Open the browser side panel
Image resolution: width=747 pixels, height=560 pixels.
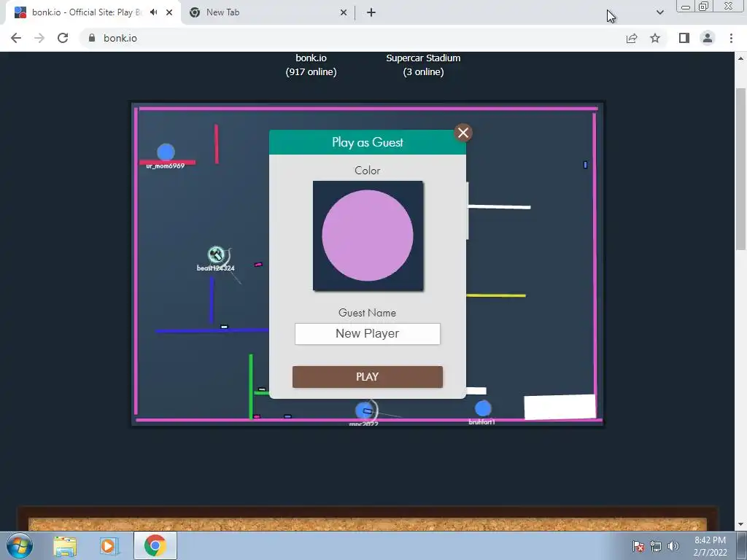(x=684, y=38)
